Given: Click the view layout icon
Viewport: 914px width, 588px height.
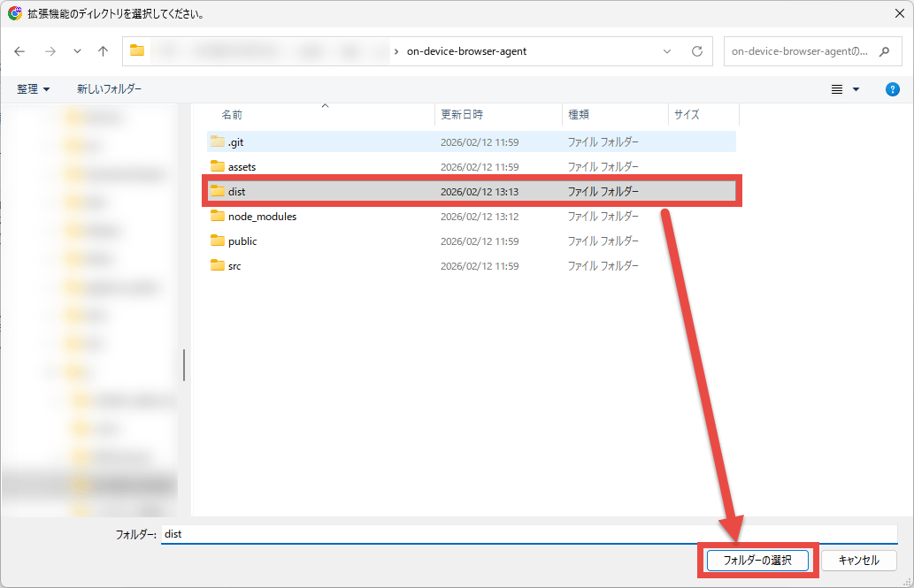Looking at the screenshot, I should tap(837, 89).
